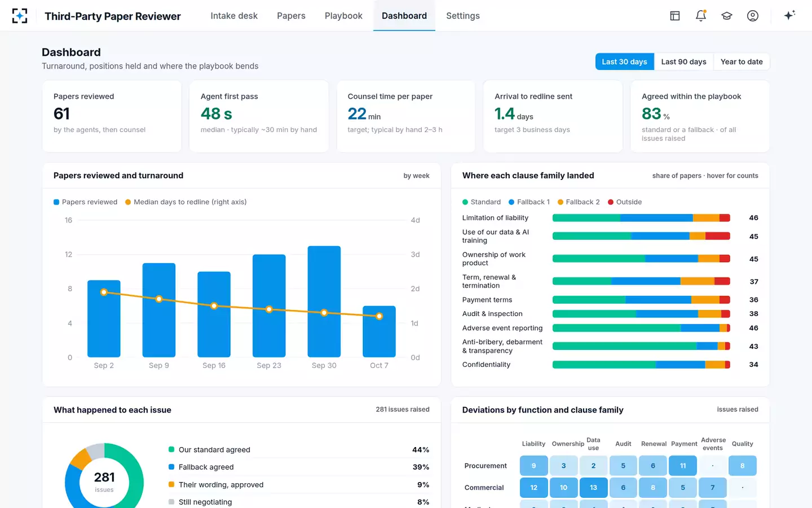Click the Sep 30 bar in the chart

point(324,302)
